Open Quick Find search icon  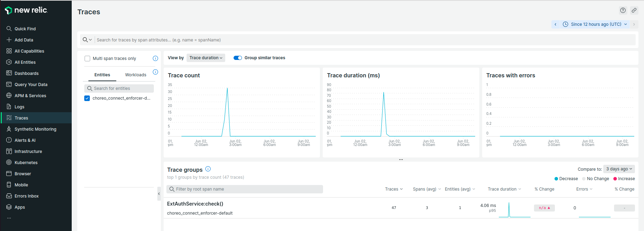(9, 29)
